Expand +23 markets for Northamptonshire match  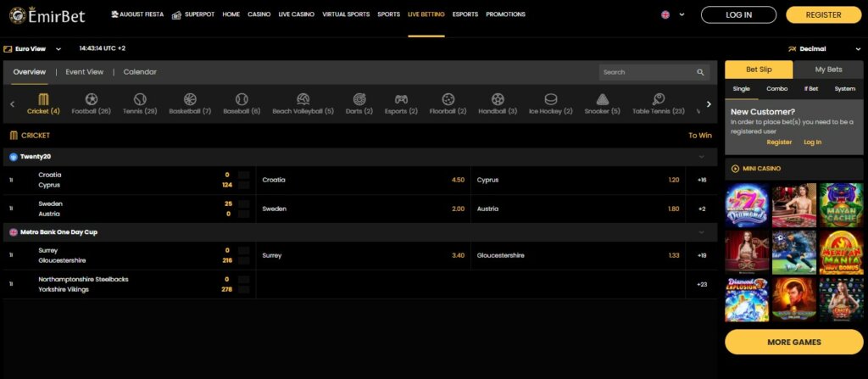(702, 284)
